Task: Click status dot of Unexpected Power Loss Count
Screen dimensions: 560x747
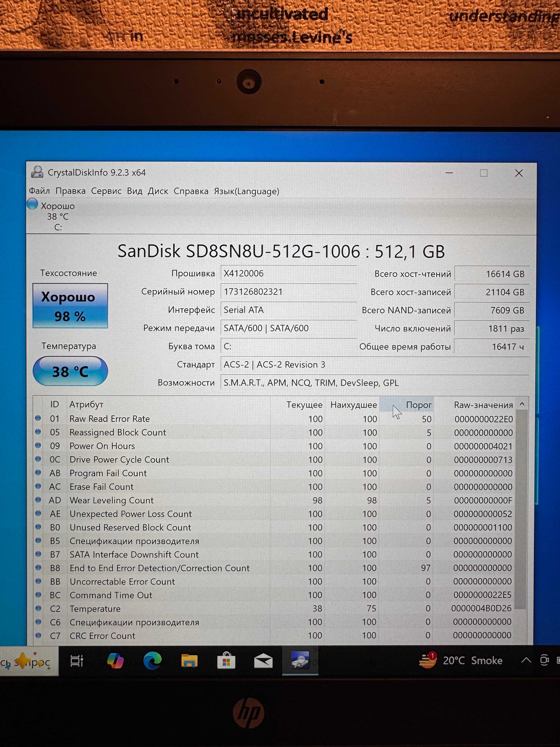Action: [x=38, y=513]
